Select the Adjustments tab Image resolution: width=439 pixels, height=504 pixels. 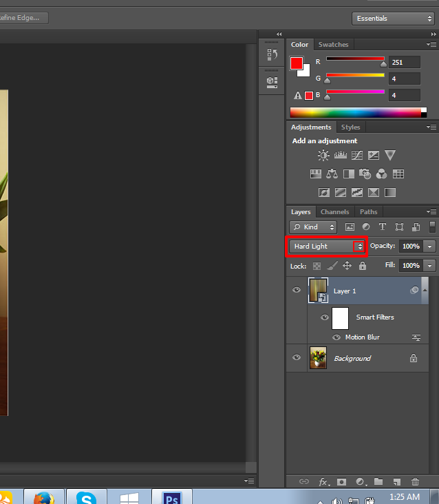point(311,127)
